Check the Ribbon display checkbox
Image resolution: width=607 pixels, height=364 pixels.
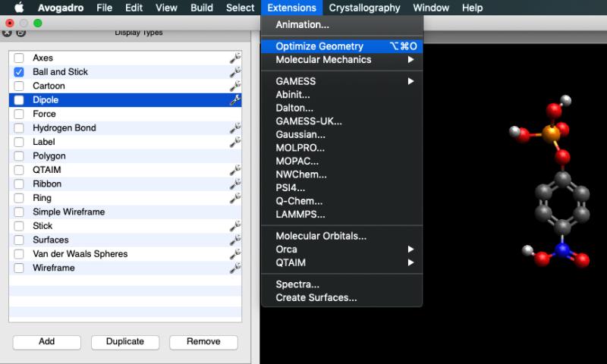click(x=18, y=184)
